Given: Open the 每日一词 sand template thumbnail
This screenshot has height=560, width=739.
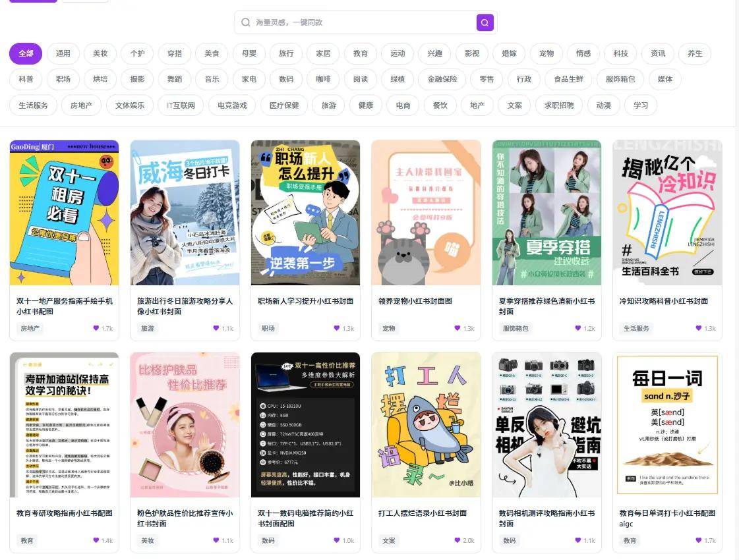Looking at the screenshot, I should point(667,424).
